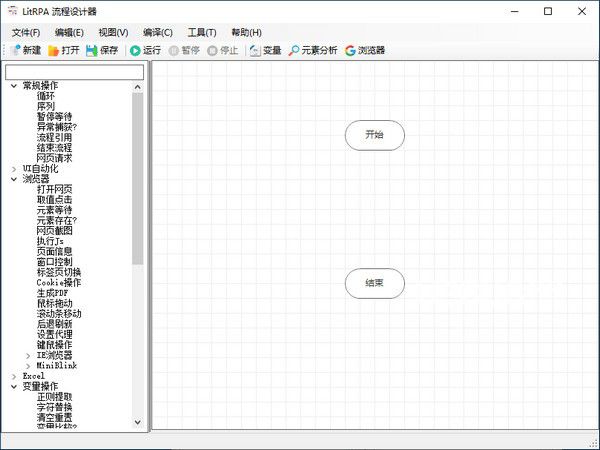Launch 元素分析 magnifier tool
Screen dimensions: 600x450
(x=294, y=51)
